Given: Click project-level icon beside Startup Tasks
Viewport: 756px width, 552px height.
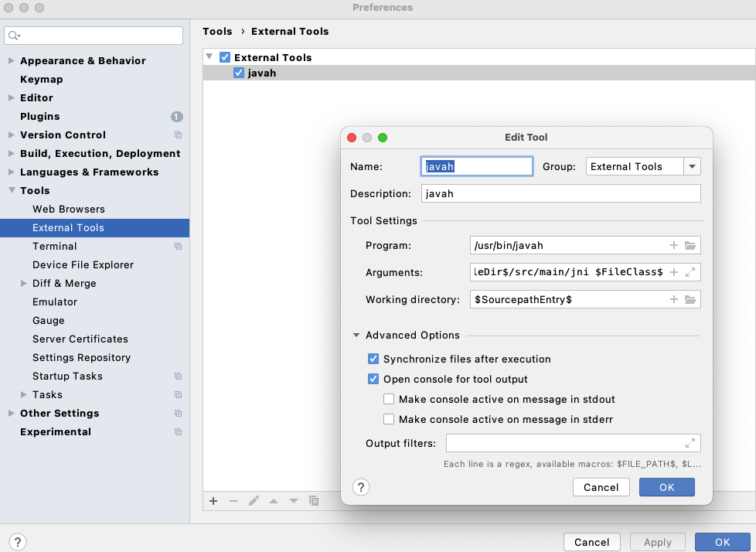Looking at the screenshot, I should (x=178, y=376).
